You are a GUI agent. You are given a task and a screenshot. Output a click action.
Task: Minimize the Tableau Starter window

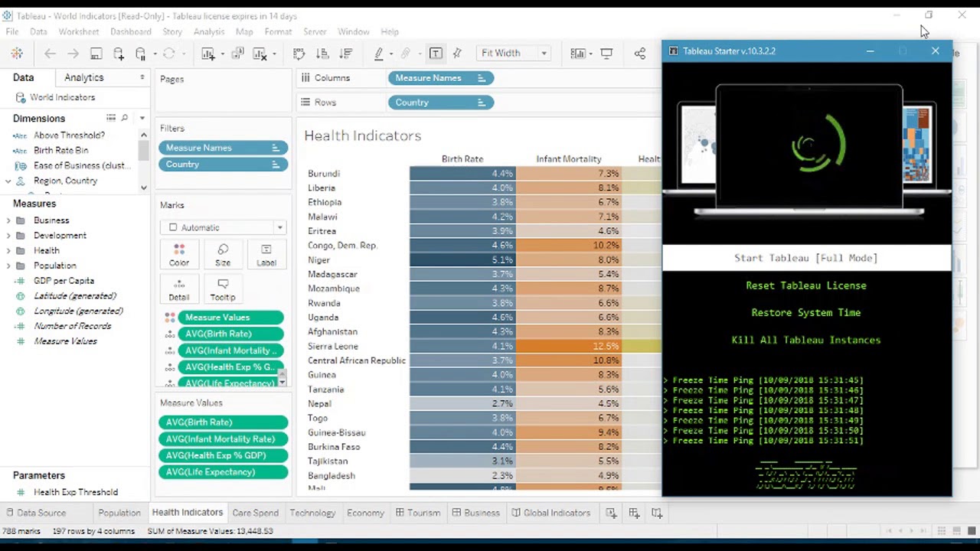tap(870, 51)
